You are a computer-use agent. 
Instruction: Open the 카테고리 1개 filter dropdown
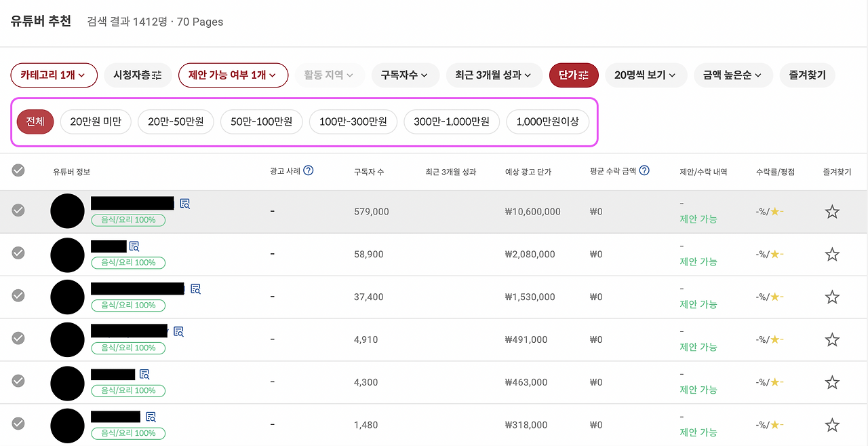coord(54,75)
